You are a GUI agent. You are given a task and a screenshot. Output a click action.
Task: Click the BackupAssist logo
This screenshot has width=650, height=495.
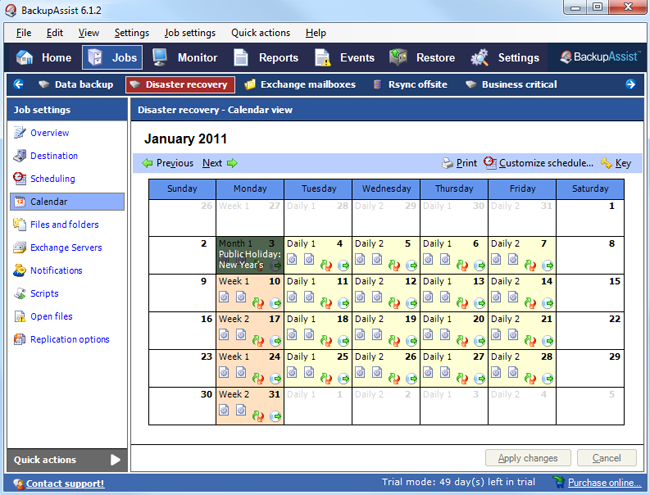click(x=599, y=57)
